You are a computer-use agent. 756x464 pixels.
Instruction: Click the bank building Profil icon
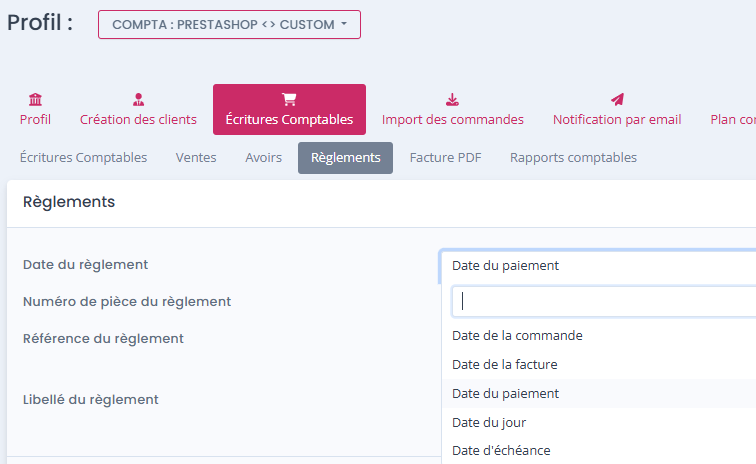click(x=35, y=99)
